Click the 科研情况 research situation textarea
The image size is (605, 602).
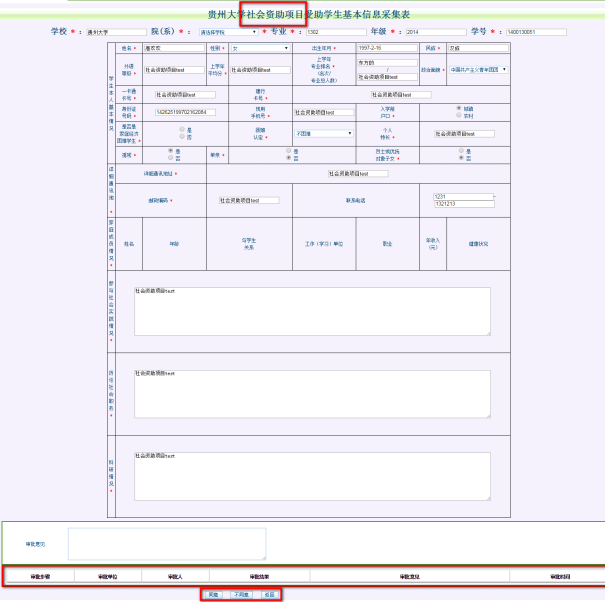(x=313, y=477)
